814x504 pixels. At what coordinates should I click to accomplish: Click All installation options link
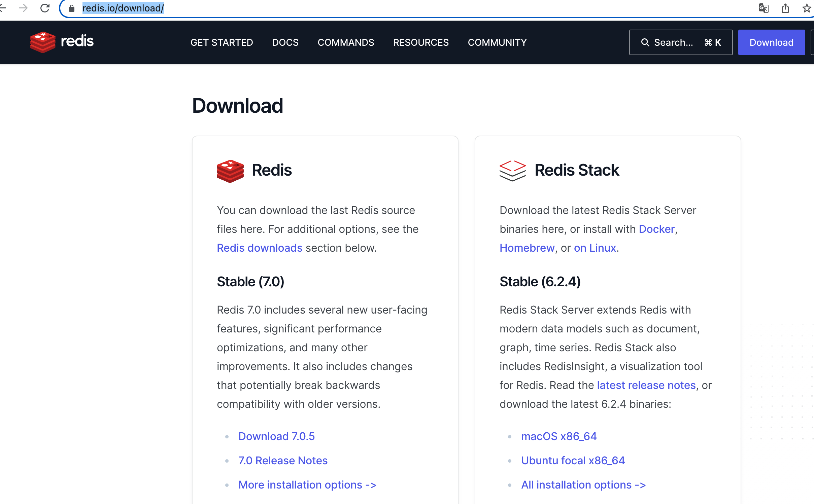point(583,485)
